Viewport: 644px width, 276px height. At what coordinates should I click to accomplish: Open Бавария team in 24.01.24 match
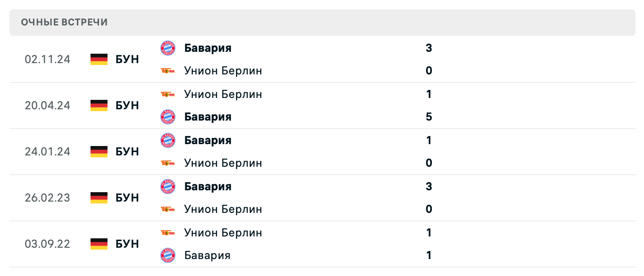pyautogui.click(x=208, y=140)
